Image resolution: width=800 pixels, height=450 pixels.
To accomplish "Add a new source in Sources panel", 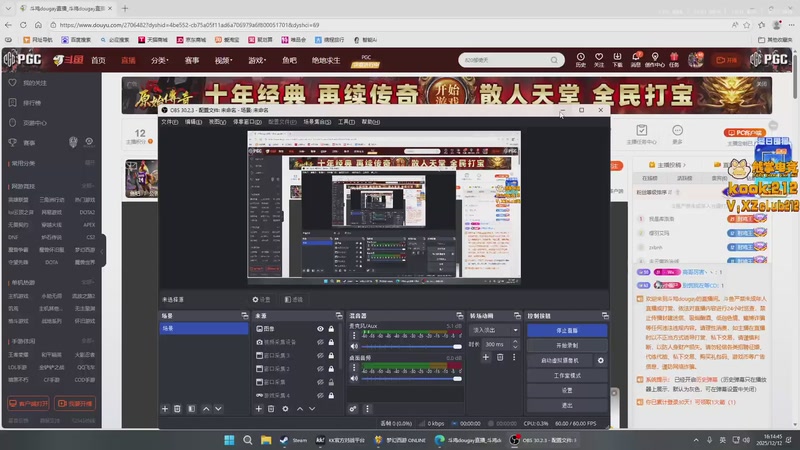I will pyautogui.click(x=259, y=409).
